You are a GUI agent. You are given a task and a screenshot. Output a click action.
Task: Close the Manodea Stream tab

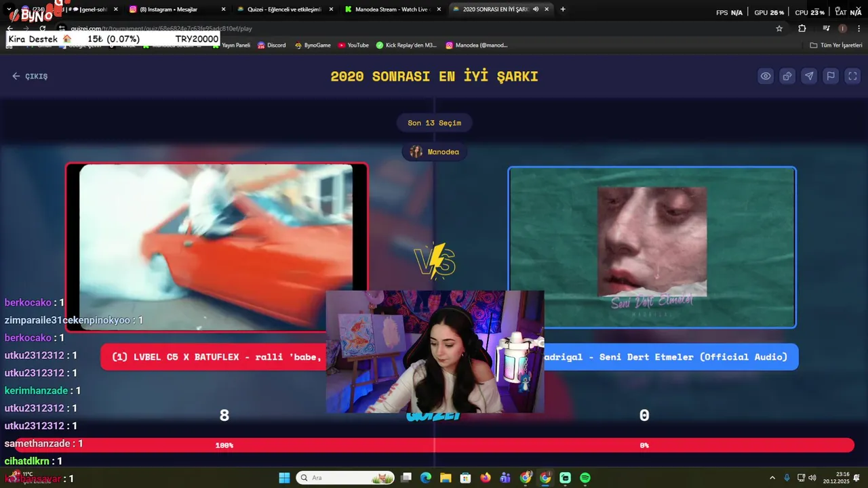tap(439, 9)
